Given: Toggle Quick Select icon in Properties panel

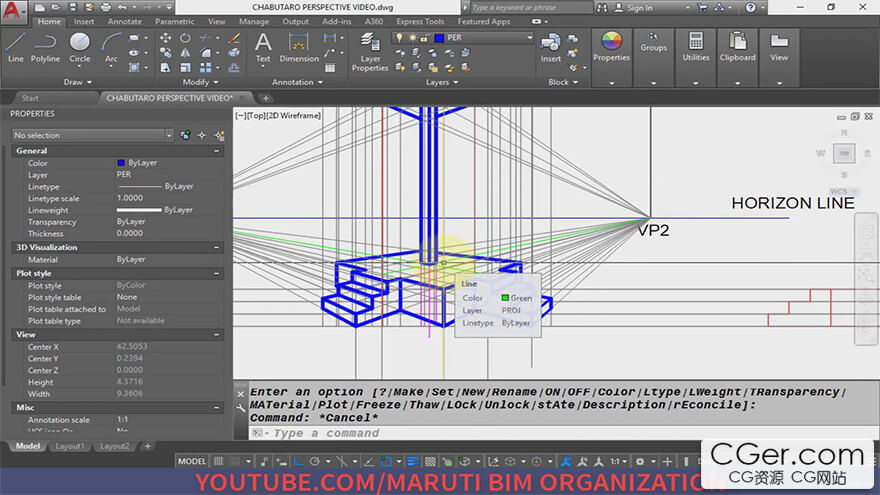Looking at the screenshot, I should 217,135.
